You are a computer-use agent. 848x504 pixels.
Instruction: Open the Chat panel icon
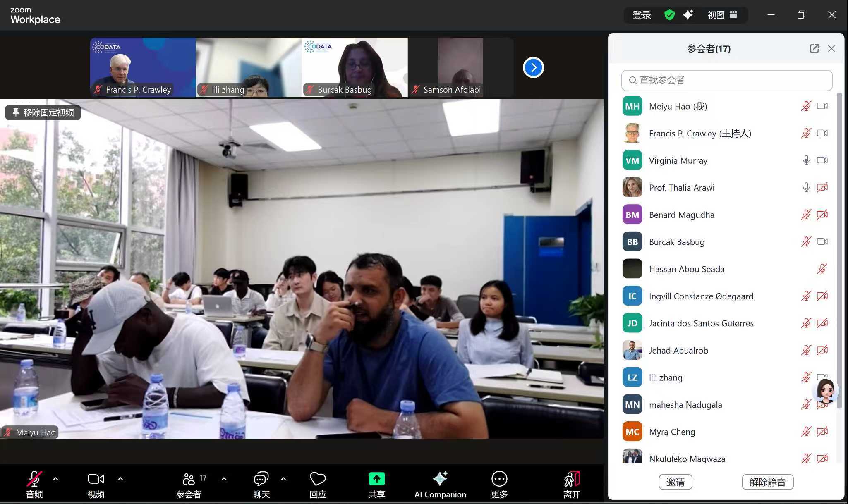[261, 479]
